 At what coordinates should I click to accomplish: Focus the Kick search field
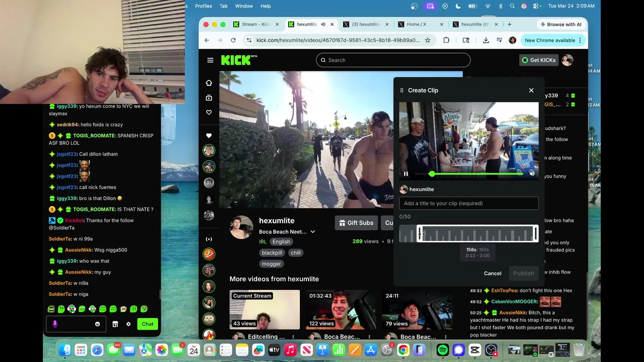[x=393, y=60]
